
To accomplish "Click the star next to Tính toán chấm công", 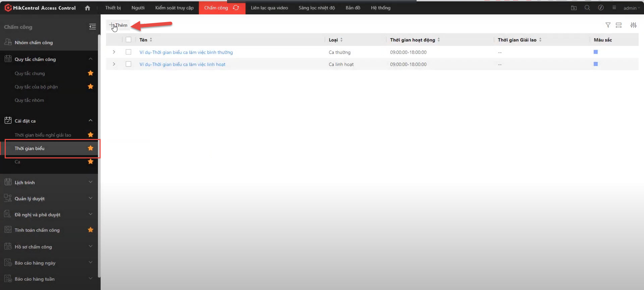I will pos(91,230).
